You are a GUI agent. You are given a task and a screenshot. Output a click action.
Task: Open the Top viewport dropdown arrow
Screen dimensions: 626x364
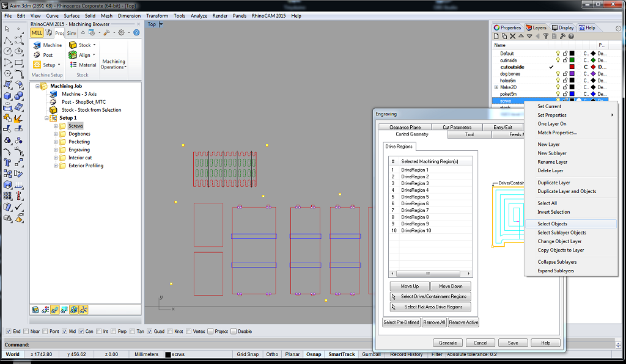tap(161, 24)
